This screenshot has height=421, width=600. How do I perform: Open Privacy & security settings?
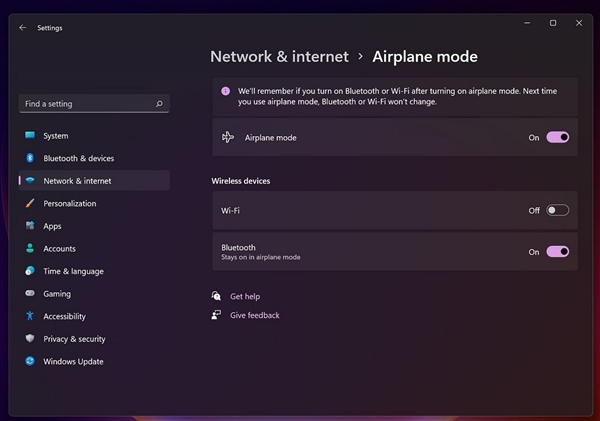tap(74, 339)
